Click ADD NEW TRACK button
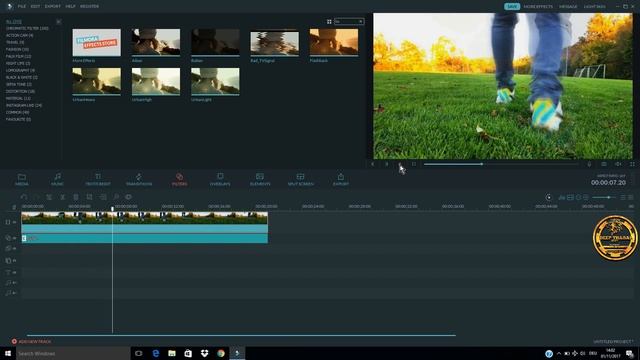Viewport: 640px width, 360px height. (31, 341)
